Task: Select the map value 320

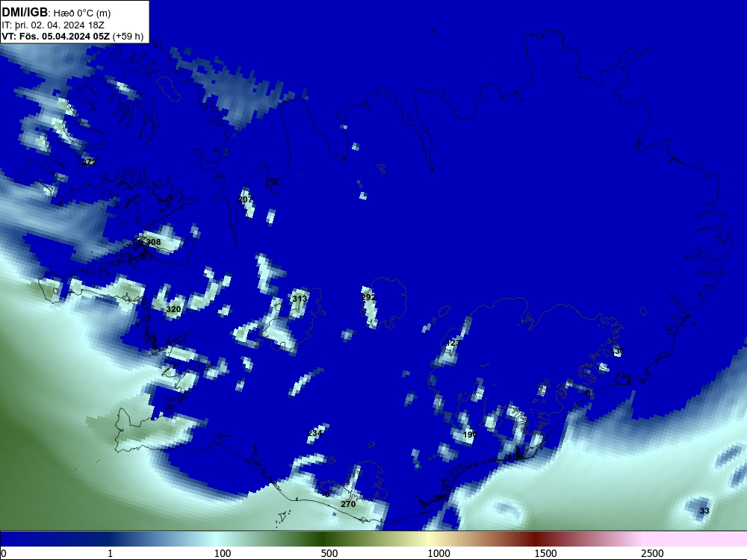Action: coord(173,310)
